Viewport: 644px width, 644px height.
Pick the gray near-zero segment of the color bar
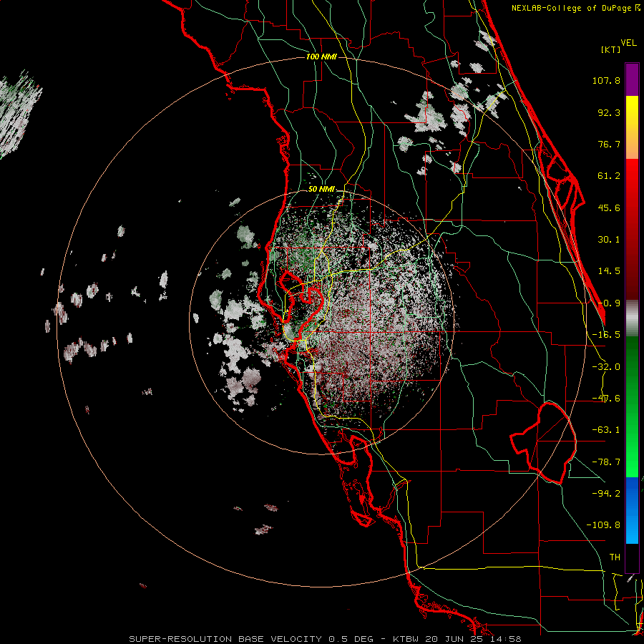632,318
